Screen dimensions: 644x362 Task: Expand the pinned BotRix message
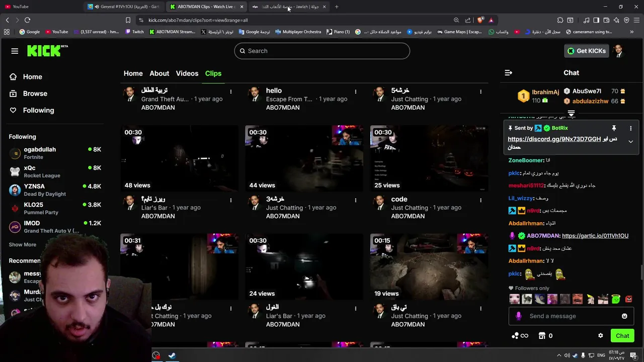click(x=630, y=142)
